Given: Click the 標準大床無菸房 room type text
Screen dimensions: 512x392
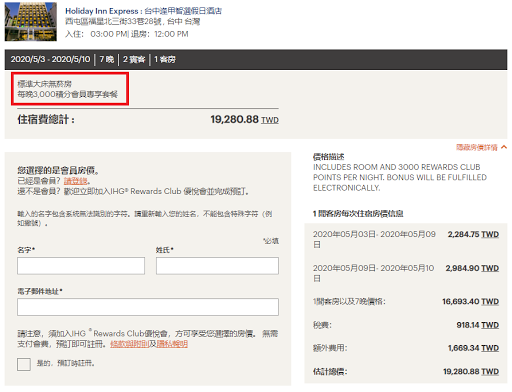Looking at the screenshot, I should point(44,84).
